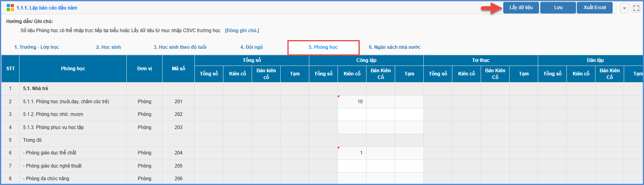This screenshot has height=185, width=644.
Task: Open the dropdown arrow next to Xuất Excel
Action: click(x=625, y=8)
